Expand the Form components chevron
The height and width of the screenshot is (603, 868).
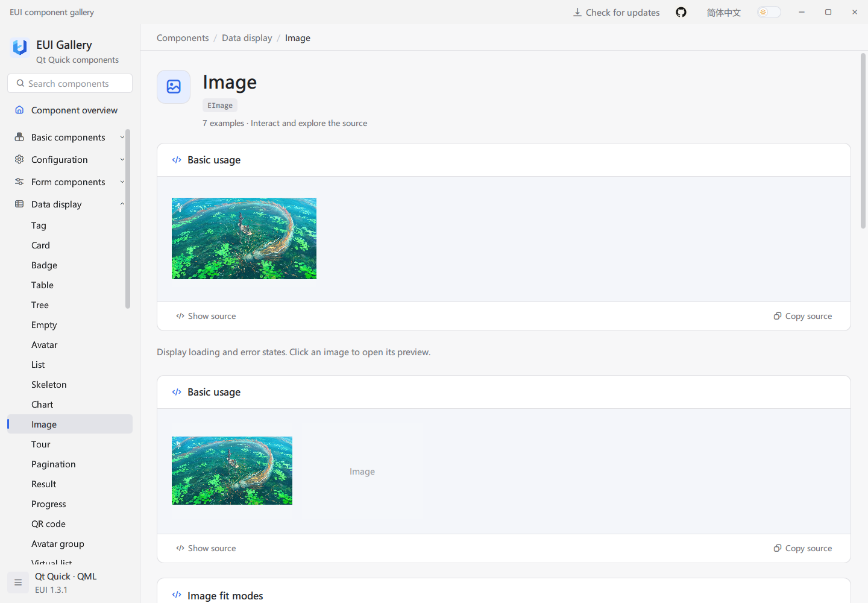(122, 182)
